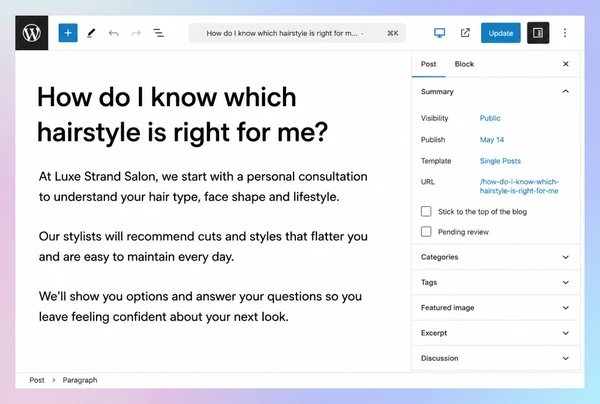Click the Undo arrow
The image size is (600, 404).
(113, 33)
